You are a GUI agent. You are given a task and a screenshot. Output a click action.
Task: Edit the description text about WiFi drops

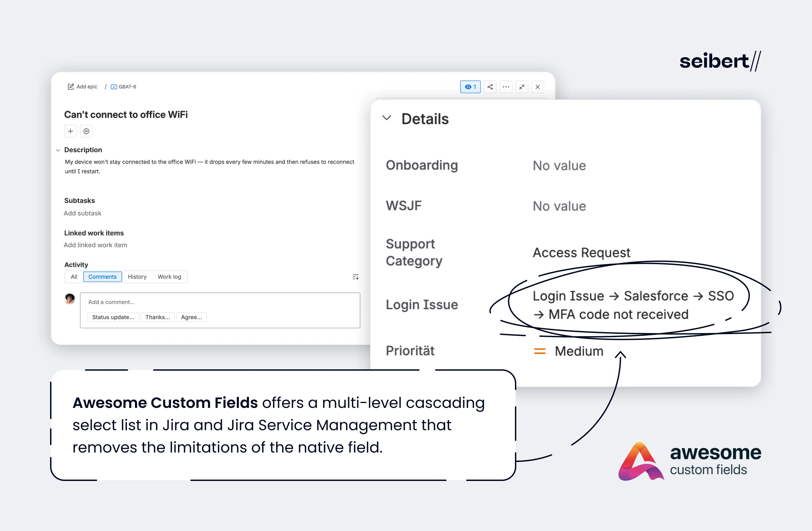pos(209,166)
